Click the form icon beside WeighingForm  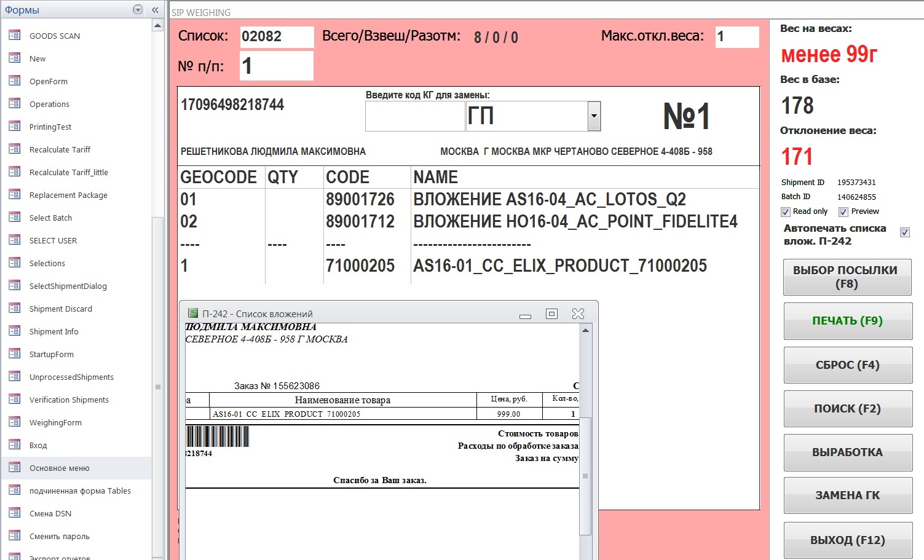click(15, 422)
